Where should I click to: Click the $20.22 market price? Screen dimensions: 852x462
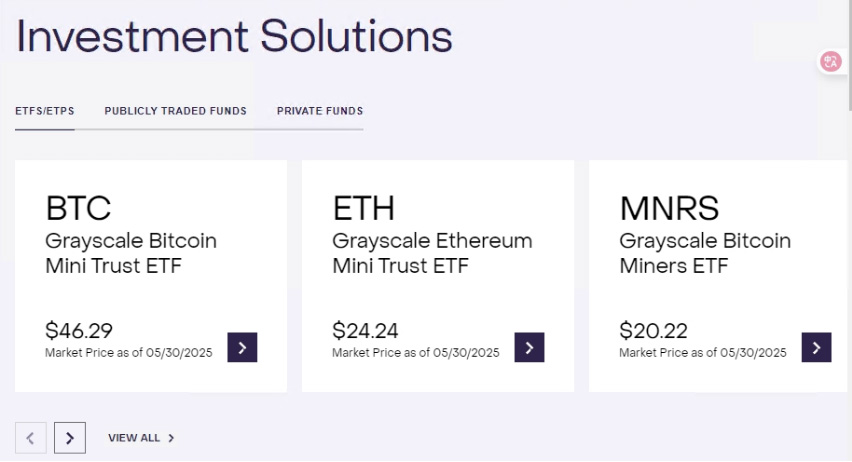click(x=653, y=330)
